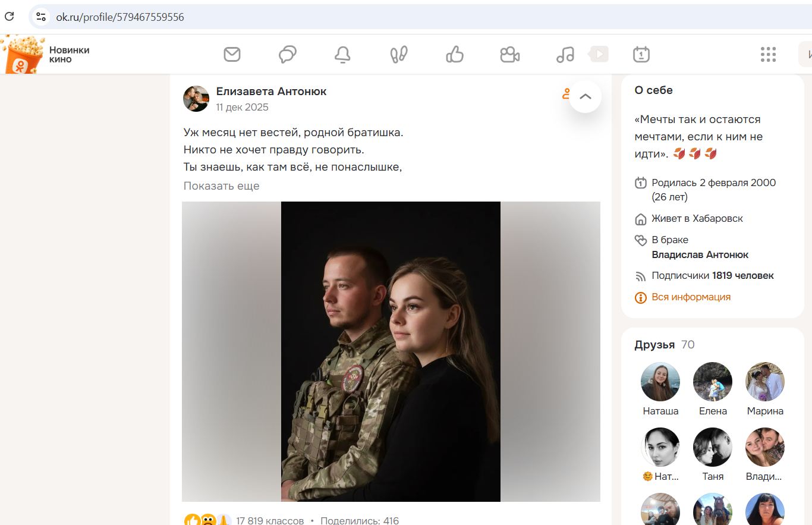812x525 pixels.
Task: Open Владислав Антонюк spouse link
Action: pos(700,255)
